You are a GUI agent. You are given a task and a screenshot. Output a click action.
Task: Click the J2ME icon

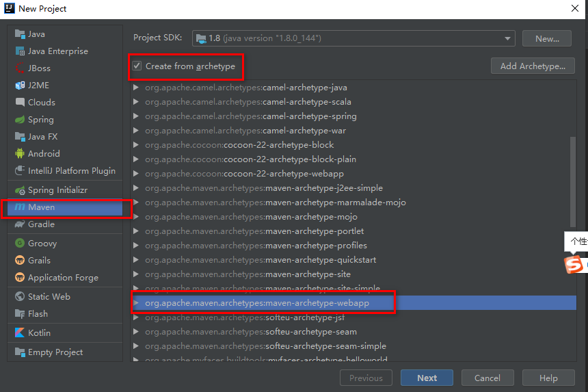pos(20,86)
